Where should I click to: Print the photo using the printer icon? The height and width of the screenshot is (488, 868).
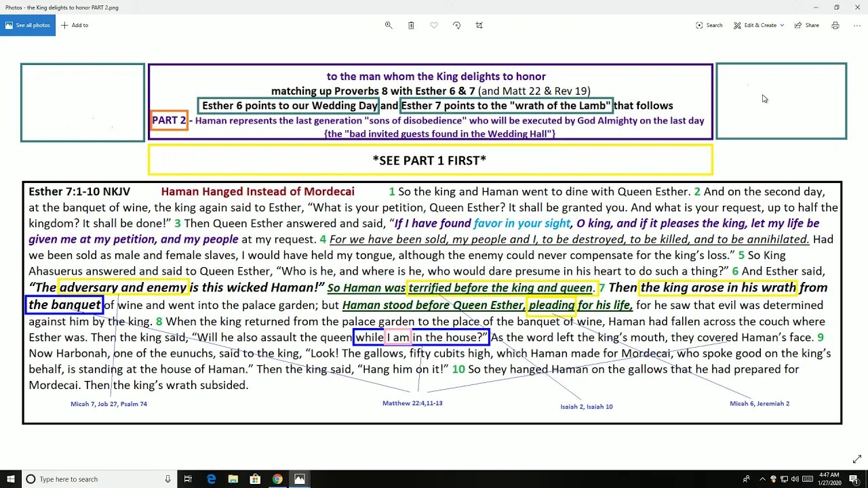coord(835,25)
